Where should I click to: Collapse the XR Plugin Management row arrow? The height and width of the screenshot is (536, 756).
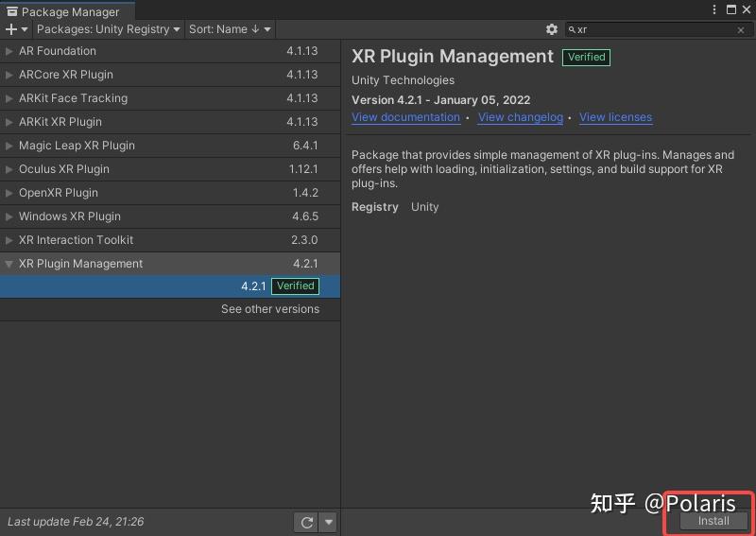9,264
